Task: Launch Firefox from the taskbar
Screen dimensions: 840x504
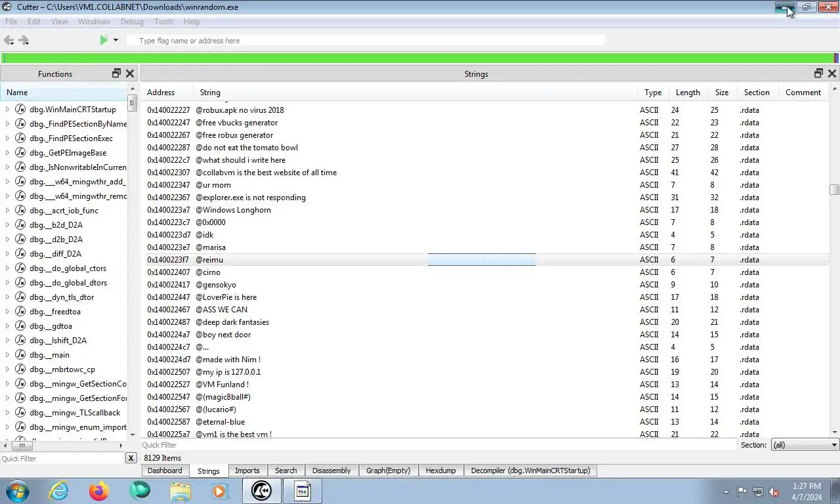Action: coord(99,490)
